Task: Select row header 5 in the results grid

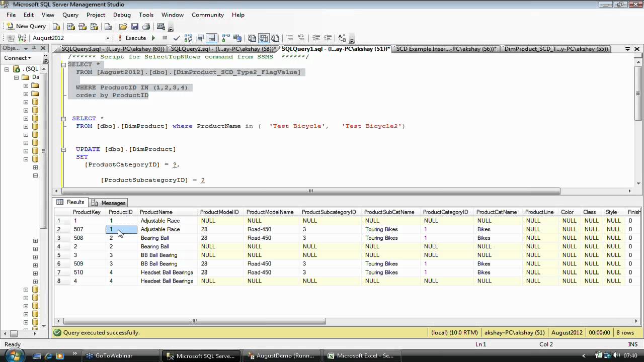Action: [x=63, y=255]
